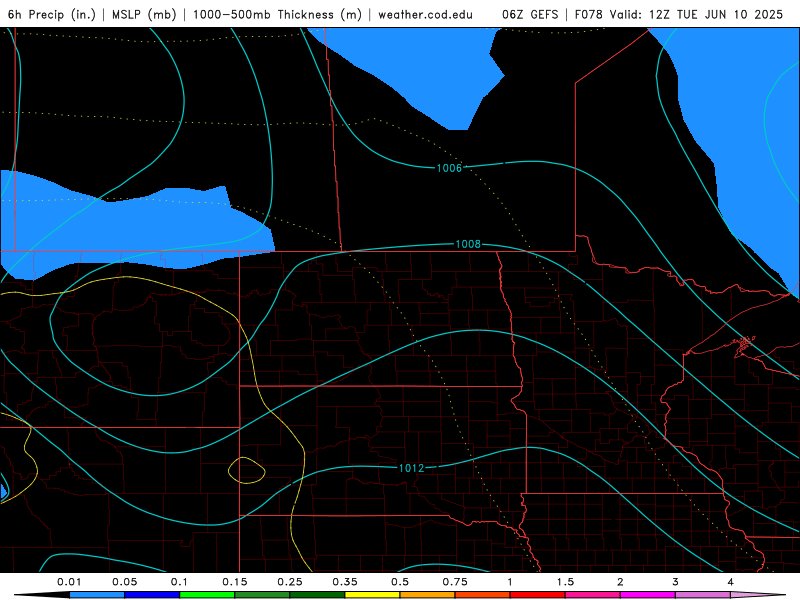
Task: Select the magenta 2–3 legend swatch
Action: (648, 595)
